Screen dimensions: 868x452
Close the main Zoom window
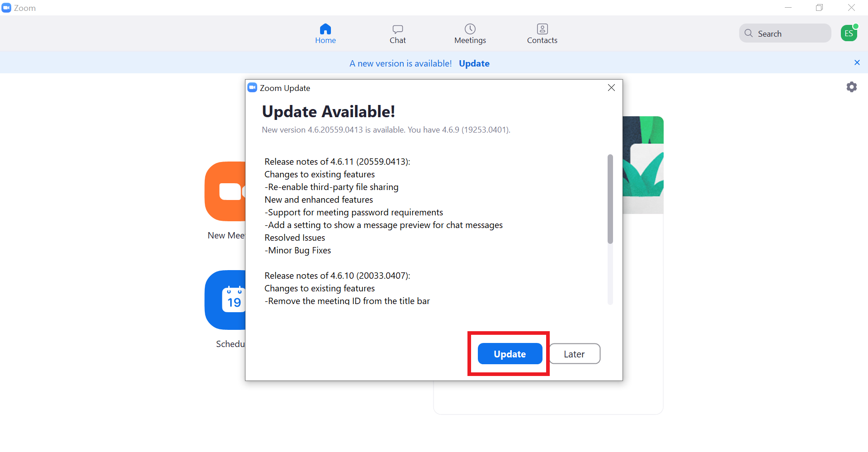851,8
